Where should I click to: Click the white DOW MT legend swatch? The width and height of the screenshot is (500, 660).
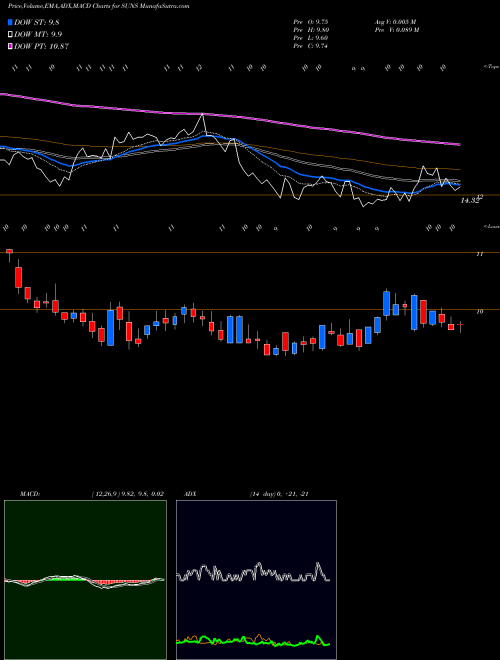pyautogui.click(x=10, y=34)
